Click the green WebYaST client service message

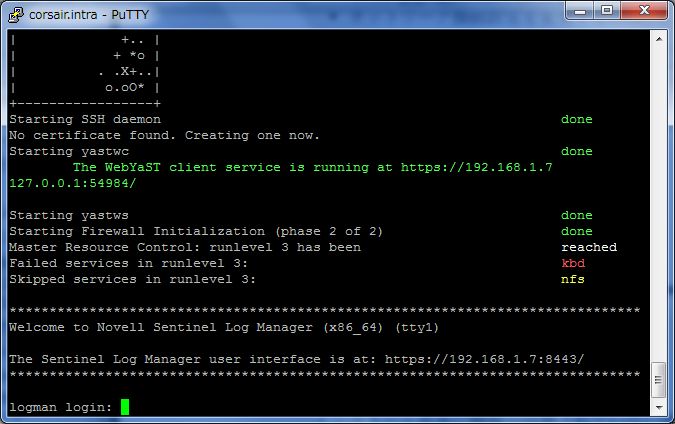pos(313,167)
